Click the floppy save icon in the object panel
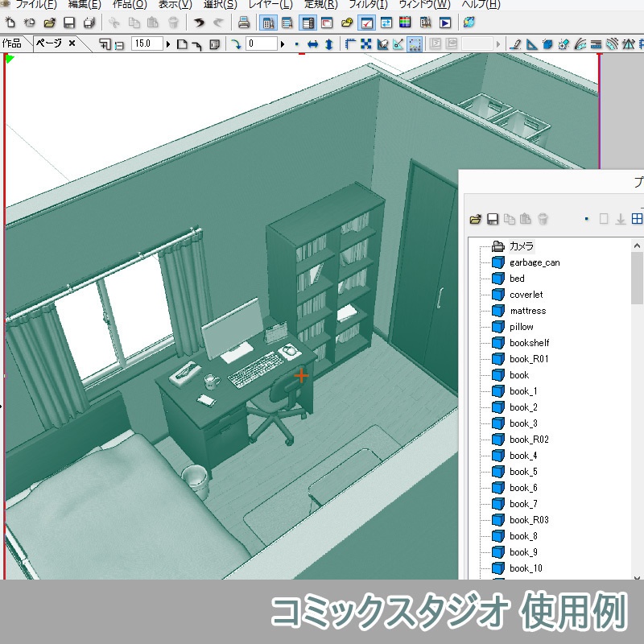The height and width of the screenshot is (644, 644). pyautogui.click(x=493, y=218)
